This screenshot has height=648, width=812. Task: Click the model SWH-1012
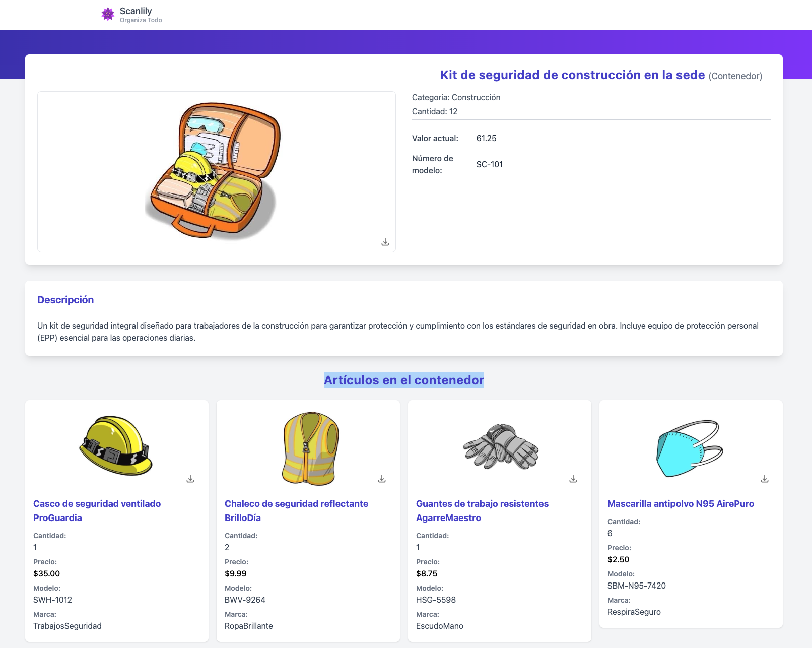52,600
